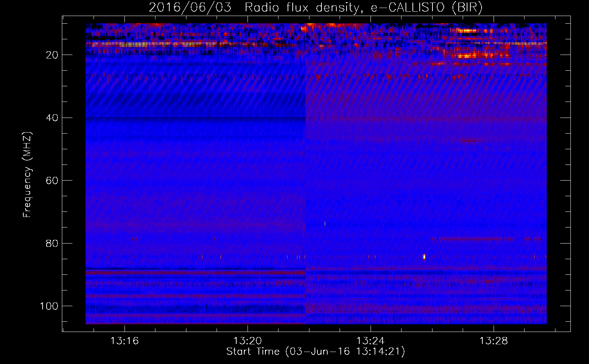Click the 60 MHz frequency tick label

click(52, 181)
